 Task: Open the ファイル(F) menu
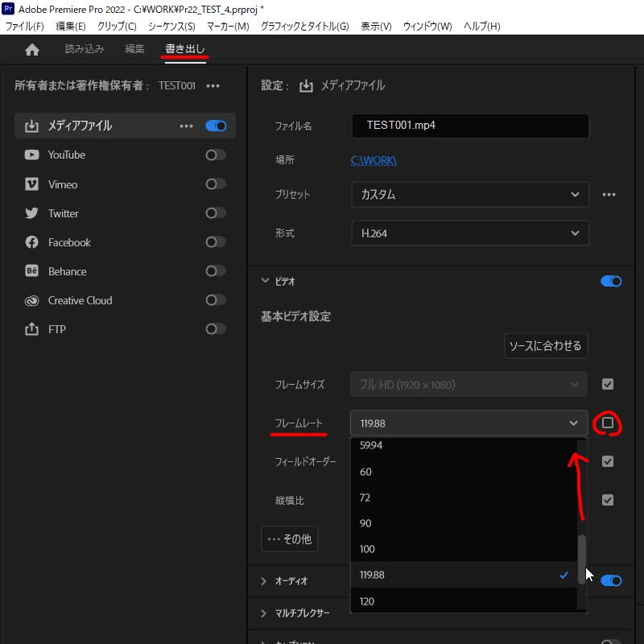pyautogui.click(x=25, y=27)
